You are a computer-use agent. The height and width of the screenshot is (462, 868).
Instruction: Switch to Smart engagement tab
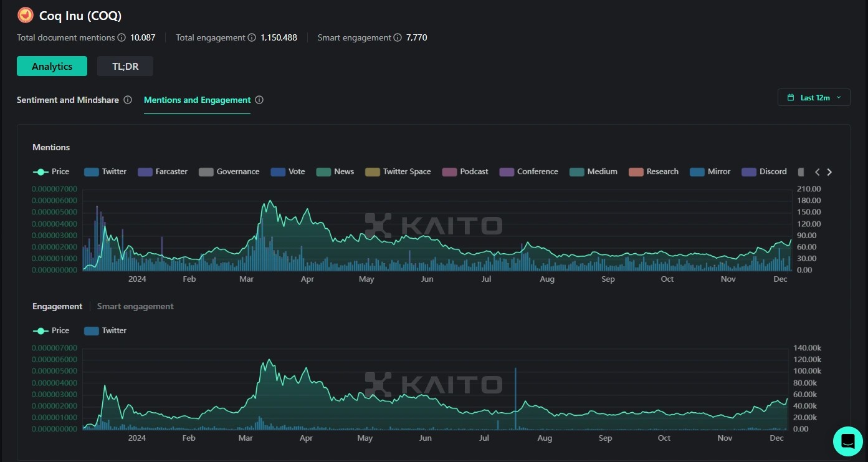click(x=135, y=306)
